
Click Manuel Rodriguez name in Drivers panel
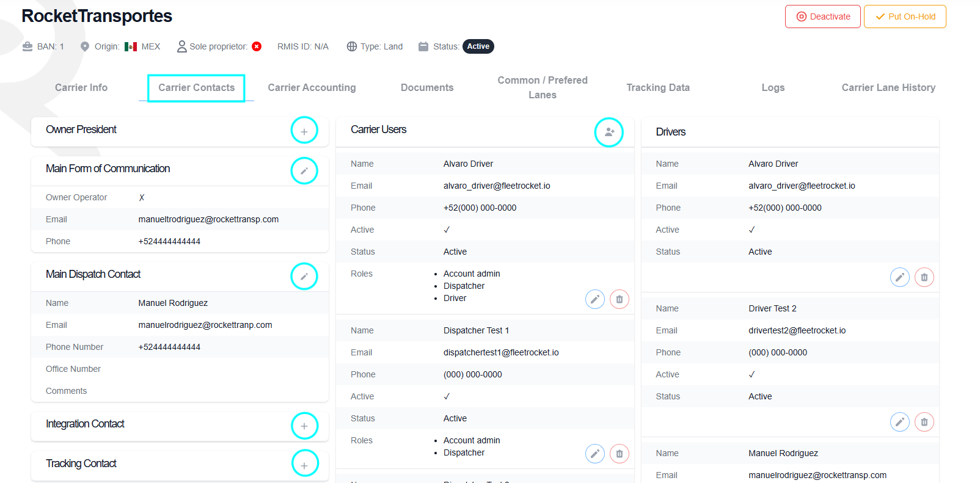783,453
